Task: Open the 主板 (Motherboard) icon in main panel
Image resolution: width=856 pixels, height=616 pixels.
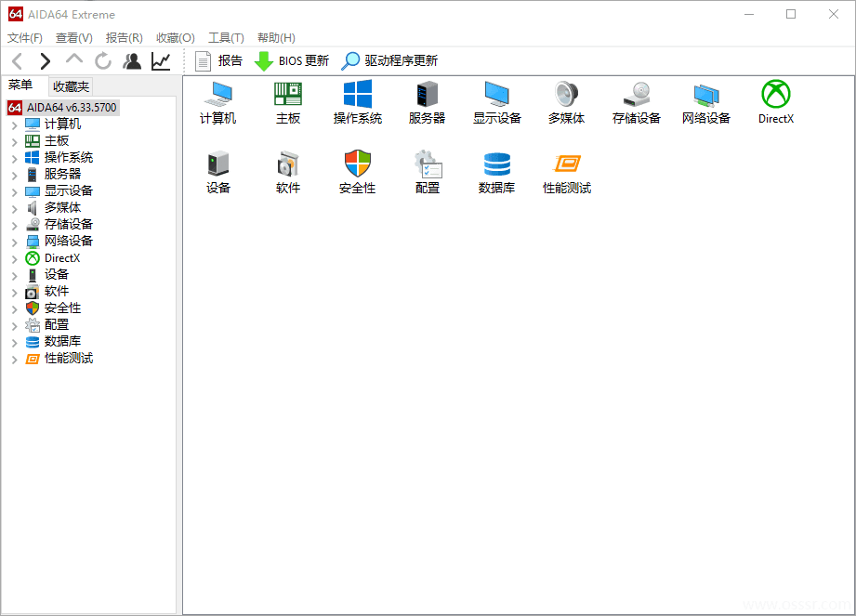Action: tap(287, 102)
